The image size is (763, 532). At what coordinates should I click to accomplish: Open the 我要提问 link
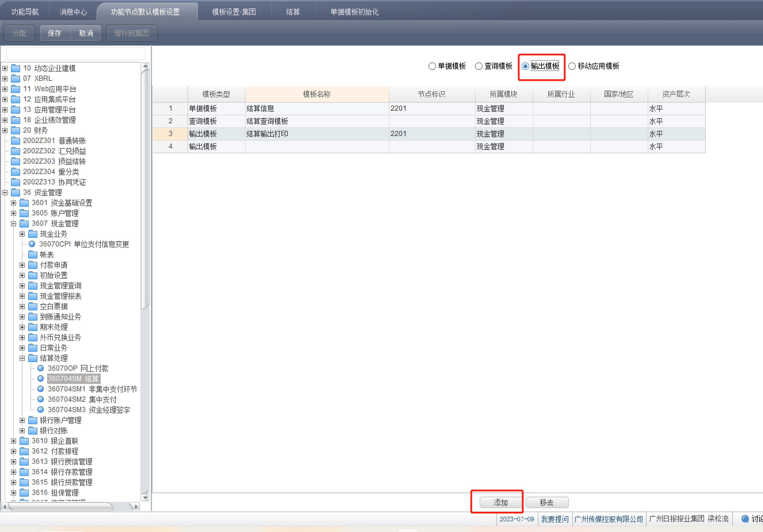click(555, 519)
